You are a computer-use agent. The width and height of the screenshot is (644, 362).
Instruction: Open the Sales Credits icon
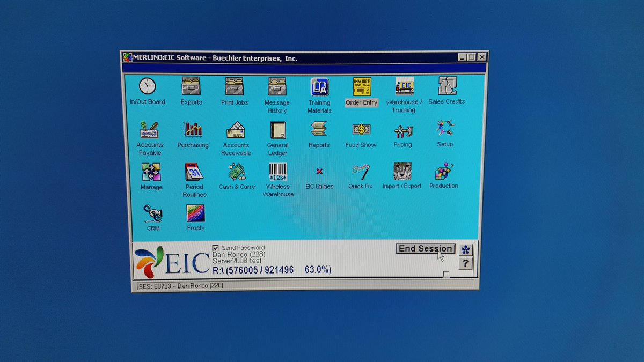(447, 85)
